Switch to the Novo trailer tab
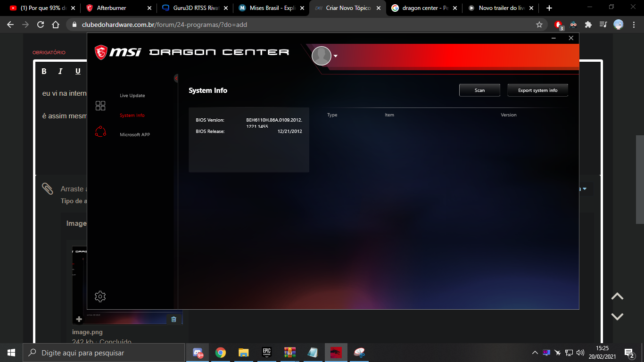 click(x=500, y=8)
